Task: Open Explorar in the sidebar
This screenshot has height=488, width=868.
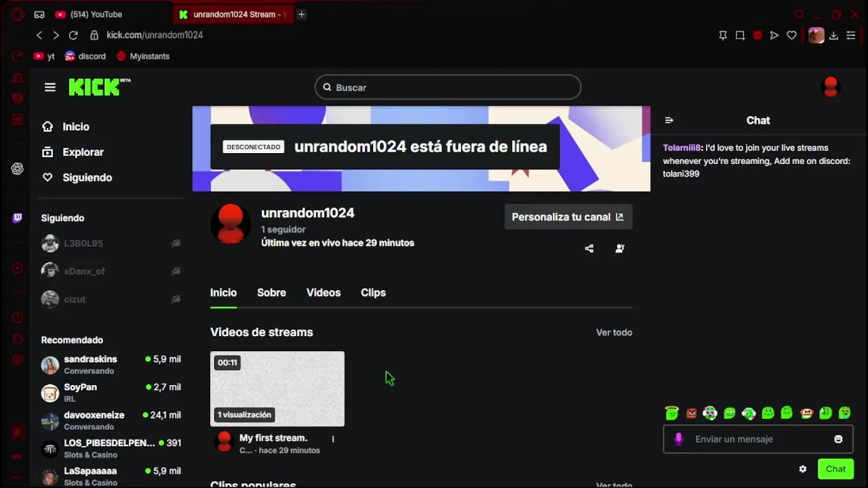Action: pos(73,152)
